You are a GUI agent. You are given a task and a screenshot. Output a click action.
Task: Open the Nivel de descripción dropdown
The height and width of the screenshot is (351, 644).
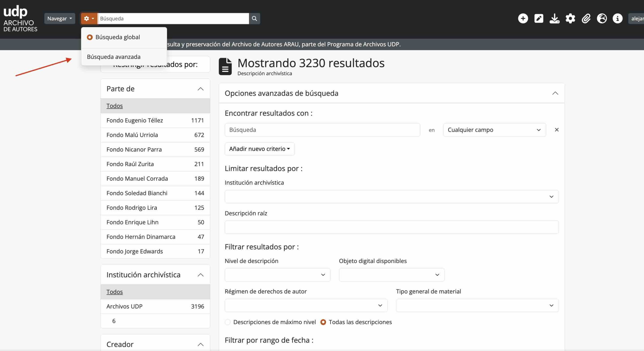[x=277, y=275]
